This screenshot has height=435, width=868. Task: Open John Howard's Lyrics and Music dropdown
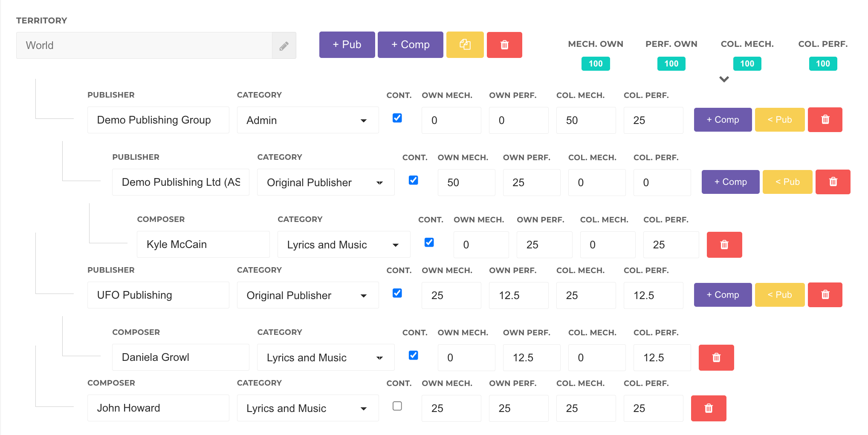click(308, 408)
